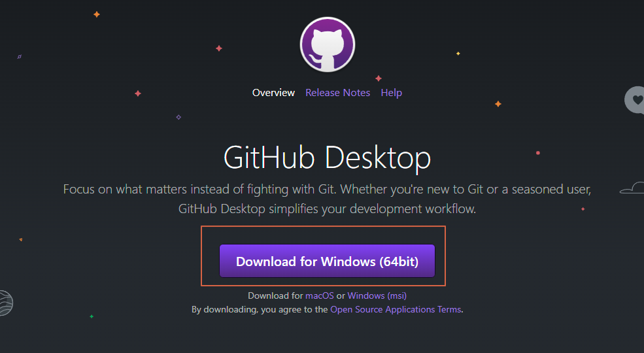Open the heart feedback icon at right edge
The height and width of the screenshot is (353, 644).
coord(635,100)
